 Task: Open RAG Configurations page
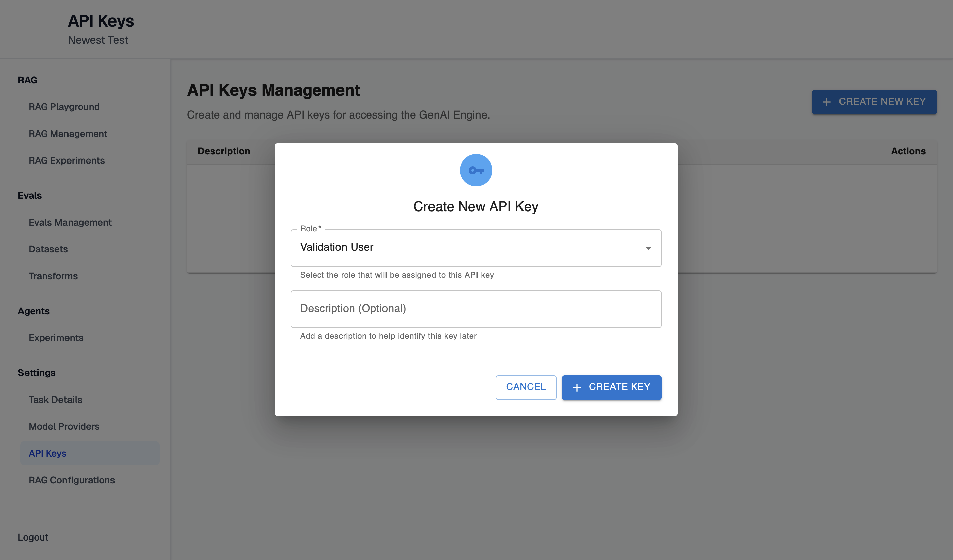[72, 480]
